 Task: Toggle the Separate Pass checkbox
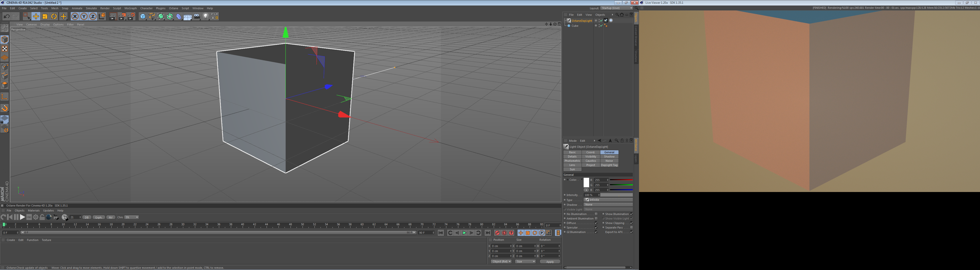pos(632,228)
